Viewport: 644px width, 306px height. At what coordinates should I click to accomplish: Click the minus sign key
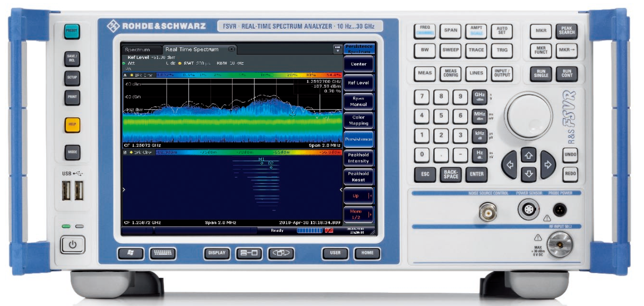[460, 155]
